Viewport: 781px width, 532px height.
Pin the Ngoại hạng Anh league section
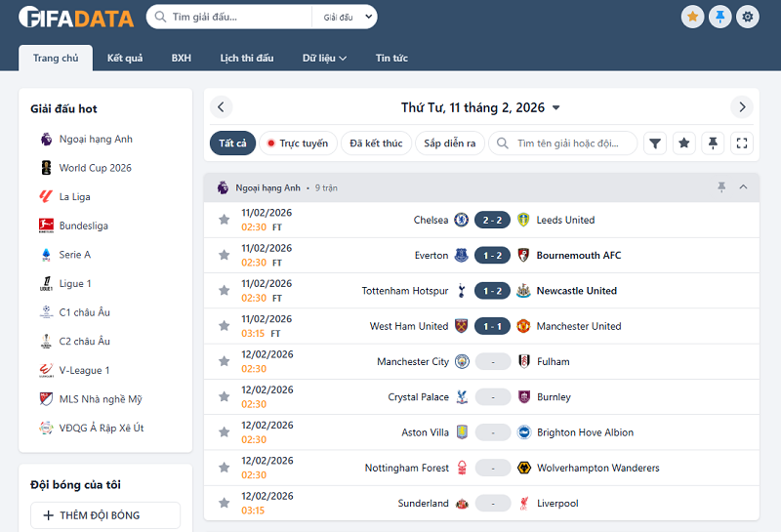721,187
